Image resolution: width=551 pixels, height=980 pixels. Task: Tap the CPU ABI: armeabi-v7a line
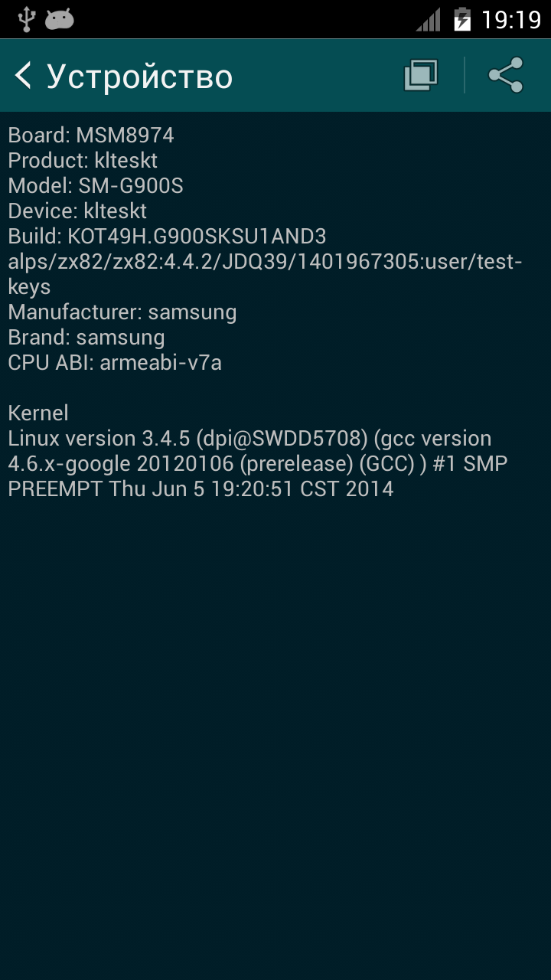point(115,363)
